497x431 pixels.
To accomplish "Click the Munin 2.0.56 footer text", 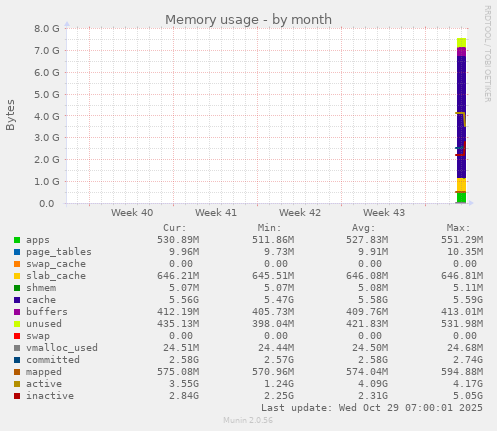I will point(248,420).
